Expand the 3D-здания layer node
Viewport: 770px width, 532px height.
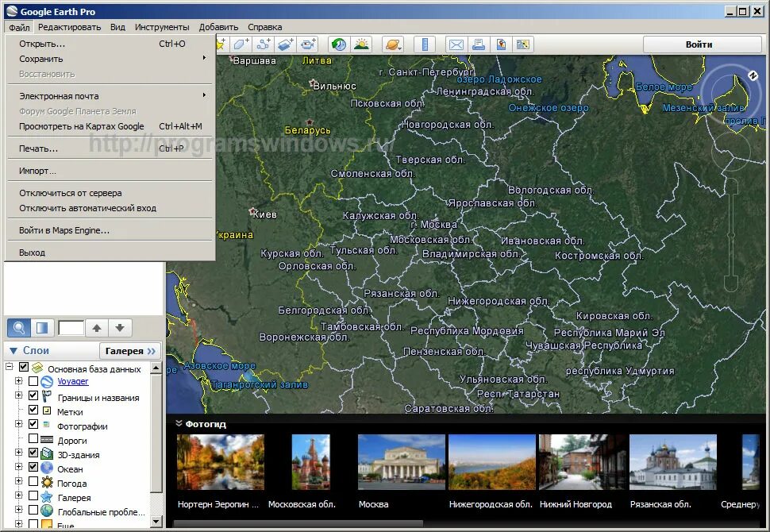pos(19,453)
